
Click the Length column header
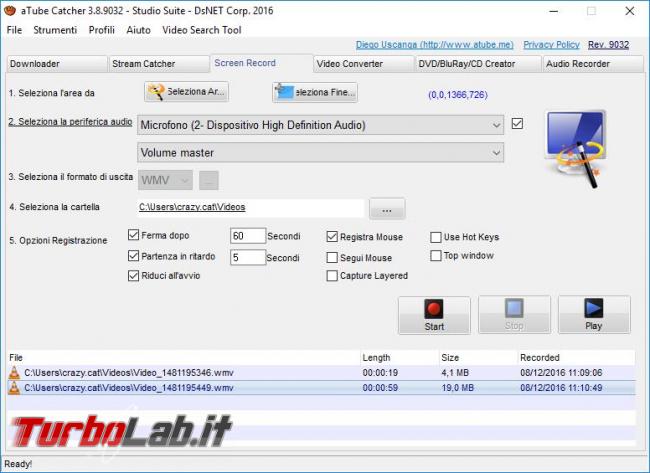[400, 357]
